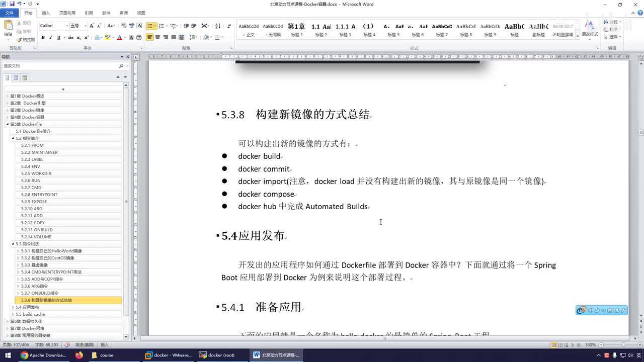Switch to the 页面布局 (Page Layout) tab

click(67, 13)
